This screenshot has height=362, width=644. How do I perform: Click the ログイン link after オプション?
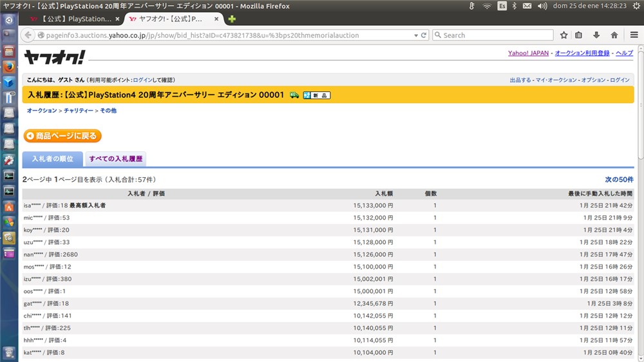coord(620,80)
